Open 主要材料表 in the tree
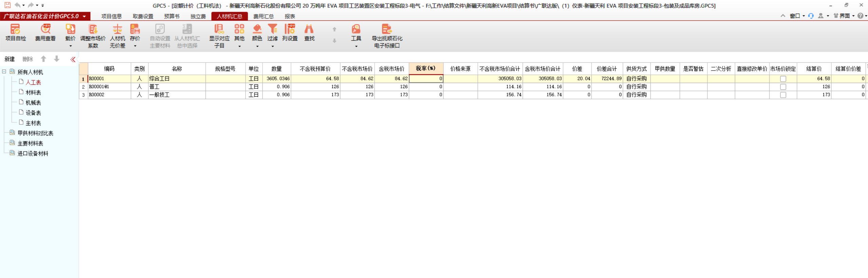The width and height of the screenshot is (868, 278). click(30, 143)
